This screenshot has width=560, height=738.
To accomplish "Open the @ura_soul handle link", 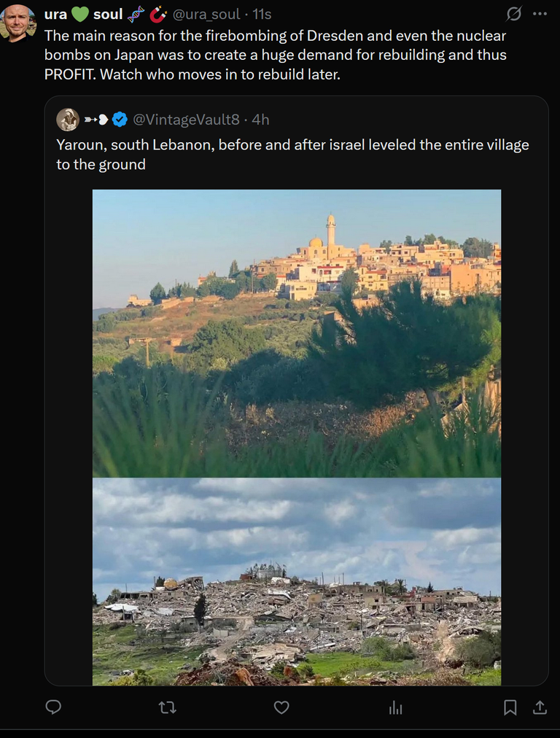I will tap(206, 14).
